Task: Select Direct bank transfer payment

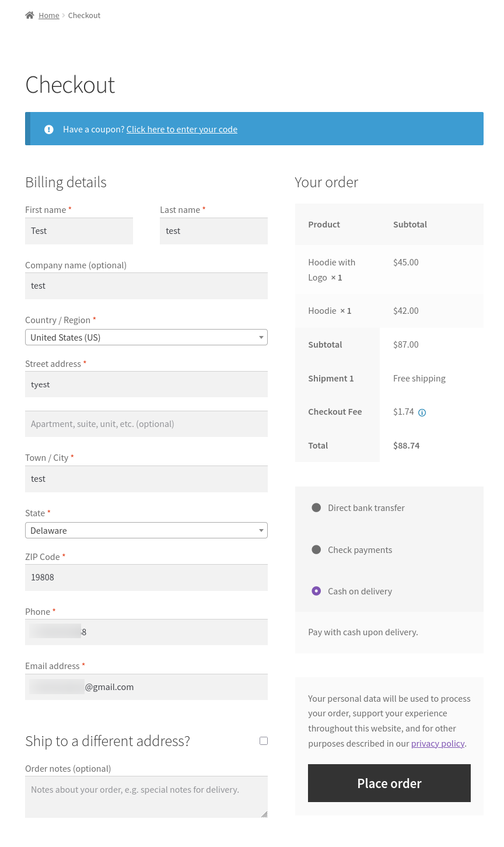Action: 316,508
